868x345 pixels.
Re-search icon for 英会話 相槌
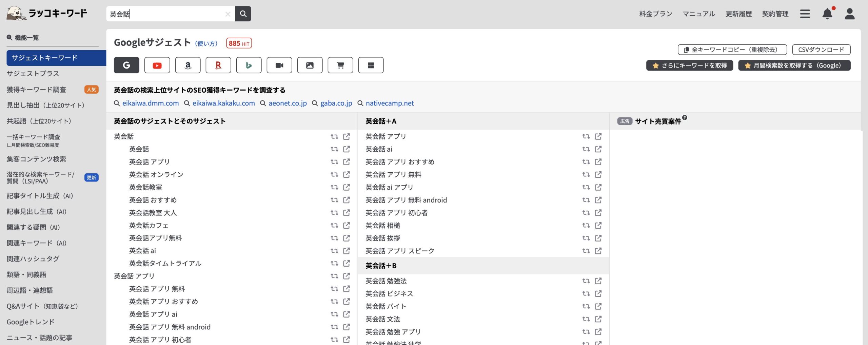586,225
